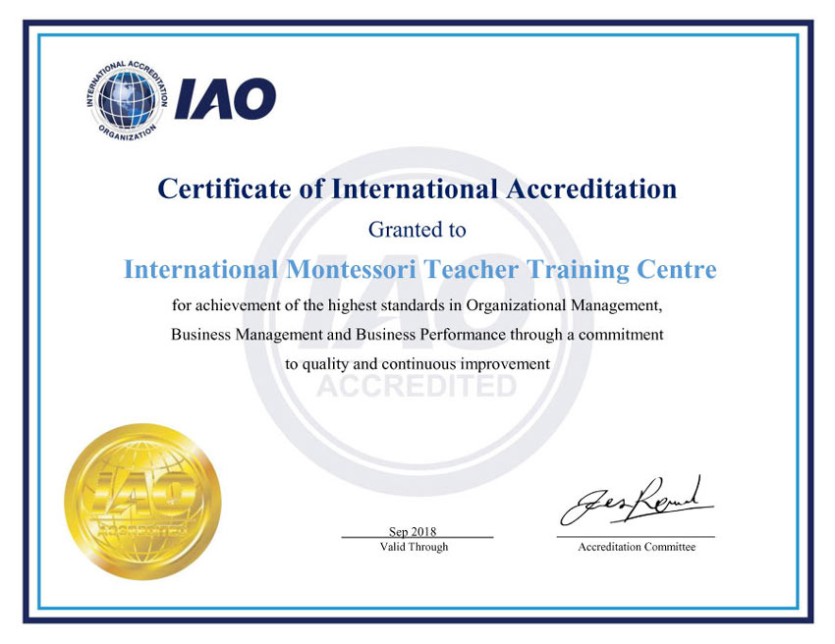This screenshot has height=644, width=835.
Task: Click the gold IAO Accredited seal
Action: (142, 502)
